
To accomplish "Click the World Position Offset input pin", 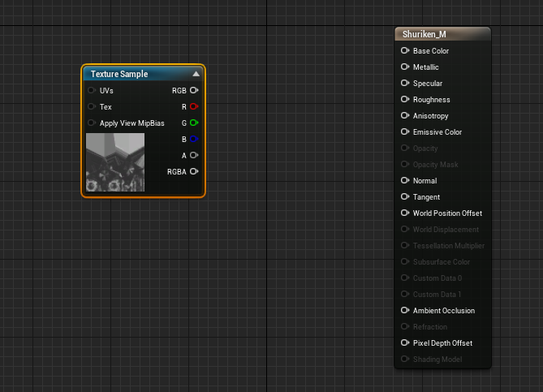I will click(x=405, y=213).
